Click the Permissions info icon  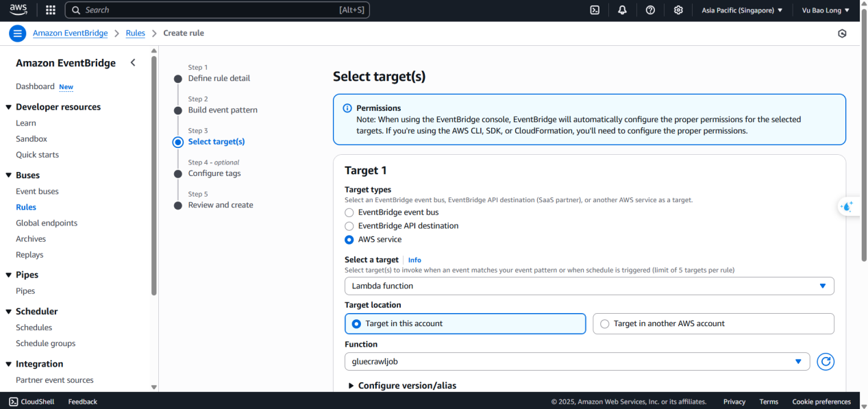[347, 108]
